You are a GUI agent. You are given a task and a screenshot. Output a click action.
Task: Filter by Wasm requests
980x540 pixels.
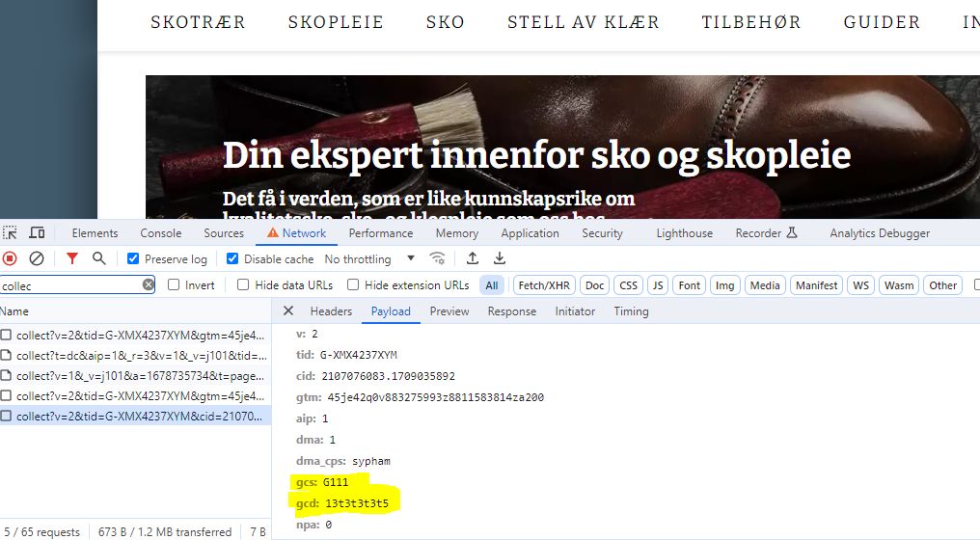(x=899, y=285)
